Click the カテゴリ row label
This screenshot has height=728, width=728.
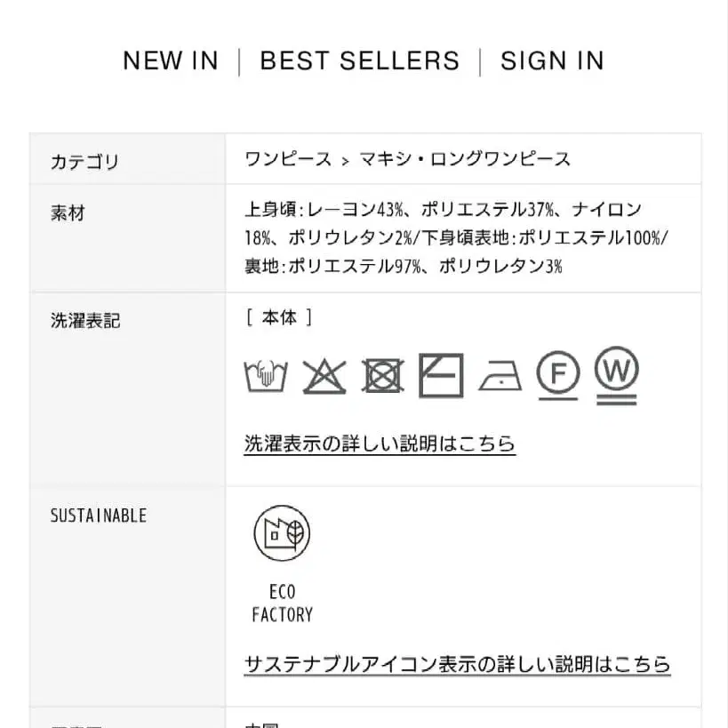(x=84, y=162)
